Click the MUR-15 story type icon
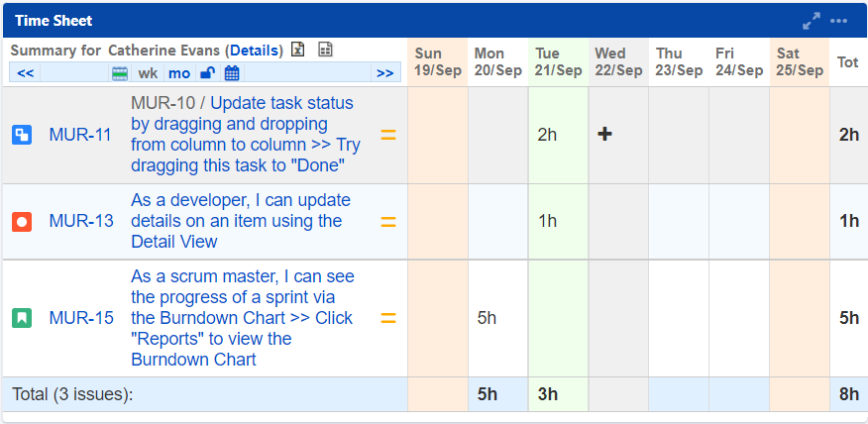 [22, 318]
